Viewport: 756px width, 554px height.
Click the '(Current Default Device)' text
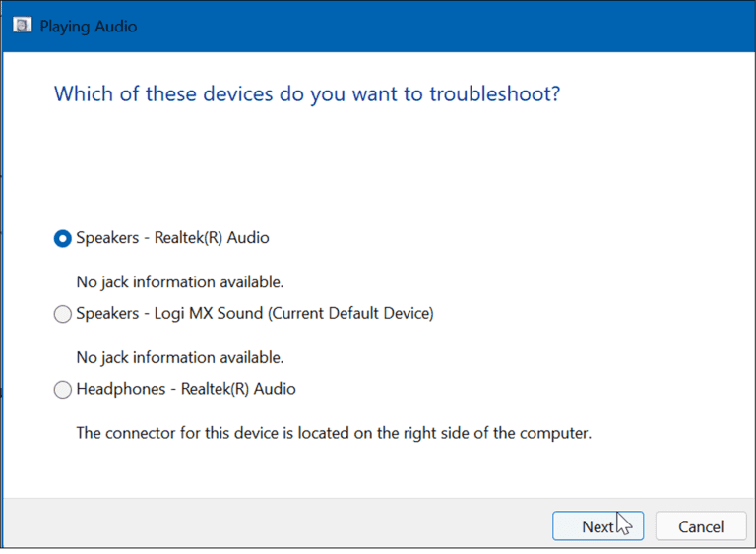pyautogui.click(x=350, y=313)
